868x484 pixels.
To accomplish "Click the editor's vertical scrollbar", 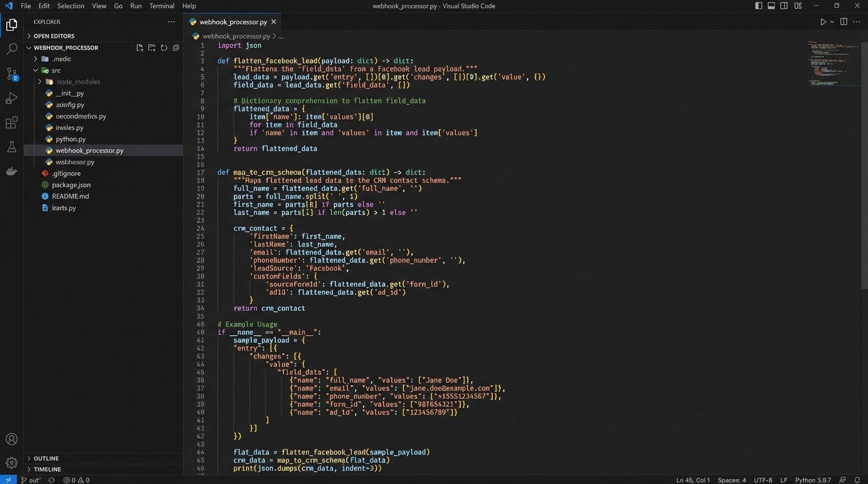I will pyautogui.click(x=864, y=189).
